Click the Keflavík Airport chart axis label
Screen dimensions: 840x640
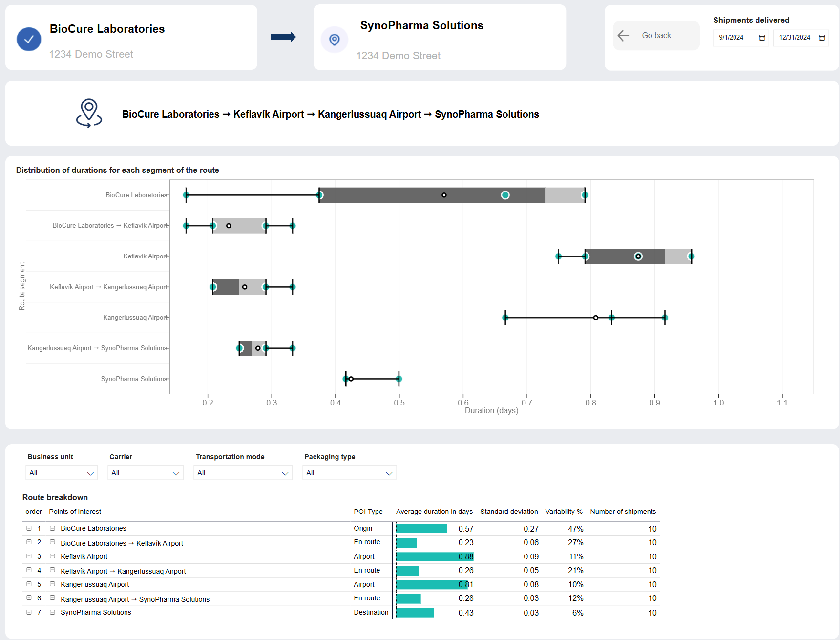[x=145, y=256]
